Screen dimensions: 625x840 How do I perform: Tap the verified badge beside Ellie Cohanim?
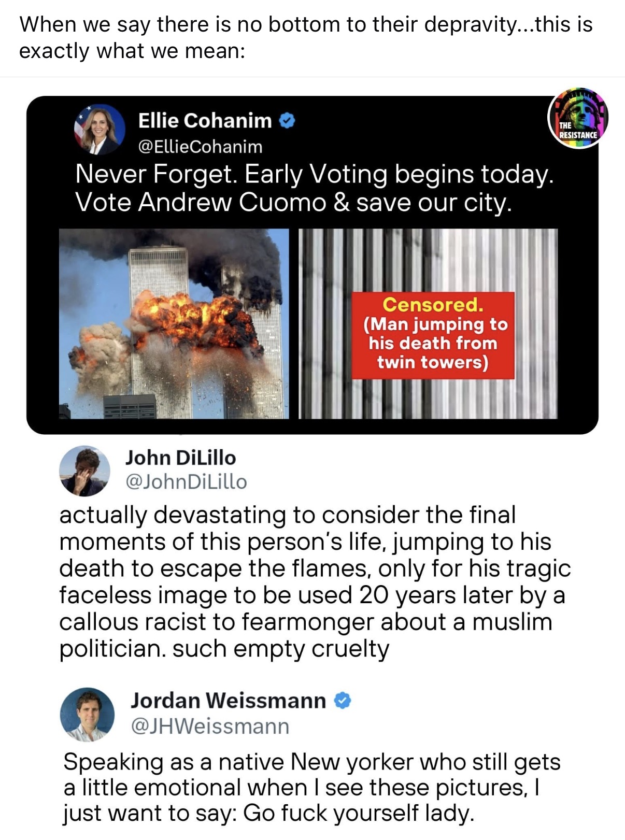(287, 121)
